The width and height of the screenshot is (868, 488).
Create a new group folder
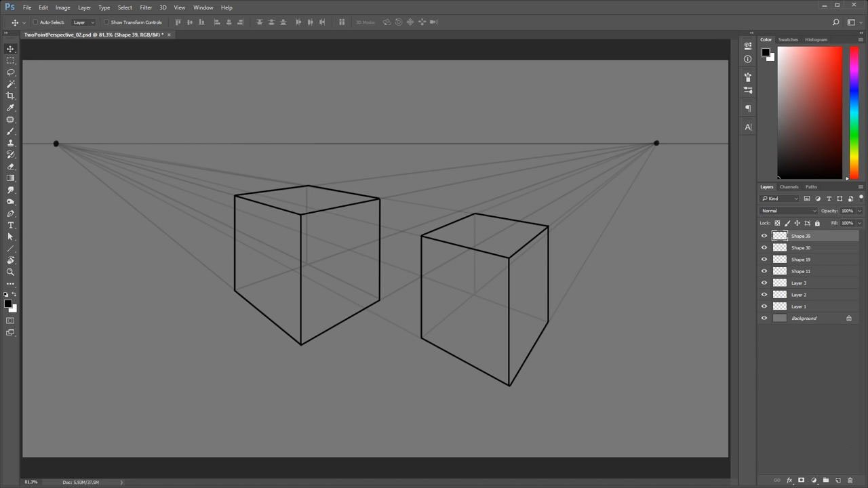[826, 481]
